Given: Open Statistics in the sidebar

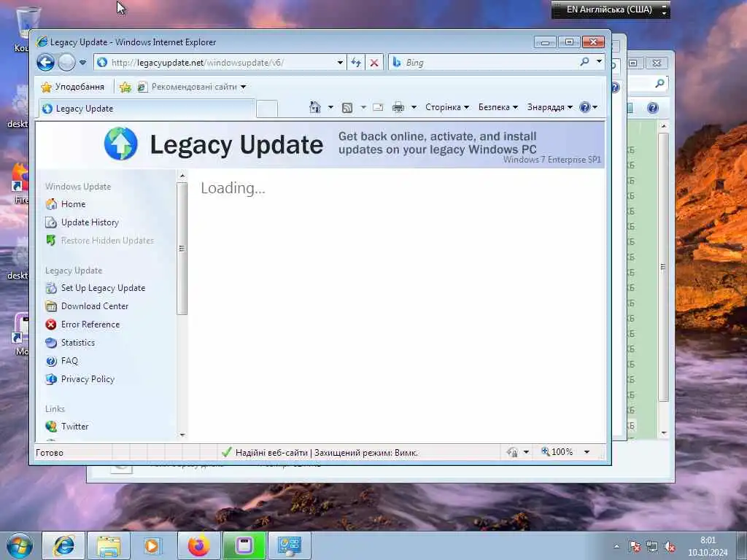Looking at the screenshot, I should [x=77, y=343].
